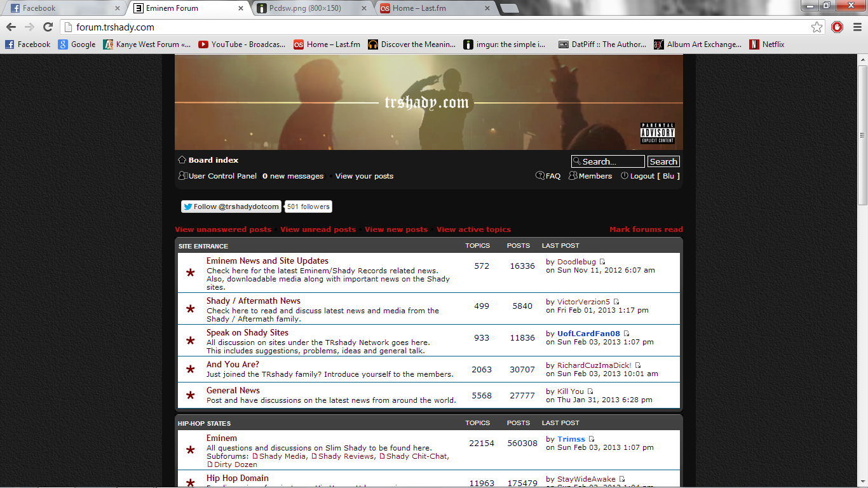Open View new posts link
Image resolution: width=868 pixels, height=488 pixels.
click(396, 229)
